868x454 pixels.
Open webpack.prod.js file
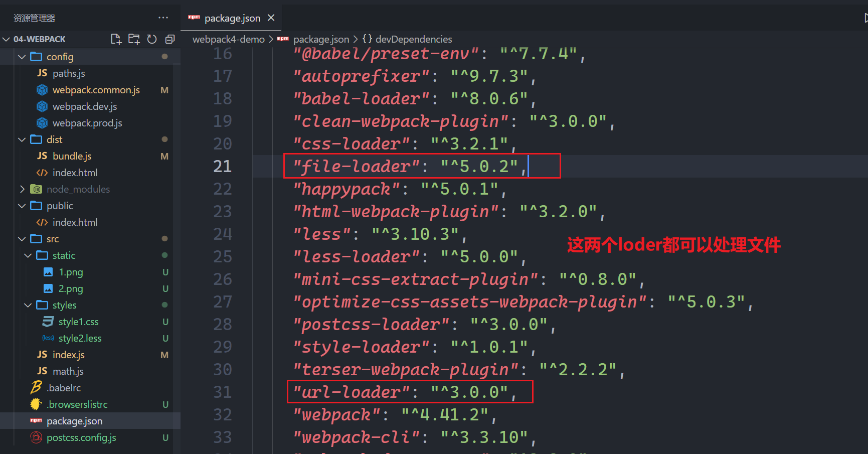[87, 123]
